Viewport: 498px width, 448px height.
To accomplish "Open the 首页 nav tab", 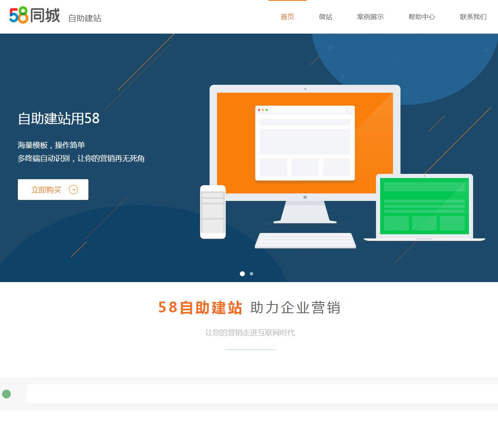I will coord(287,17).
